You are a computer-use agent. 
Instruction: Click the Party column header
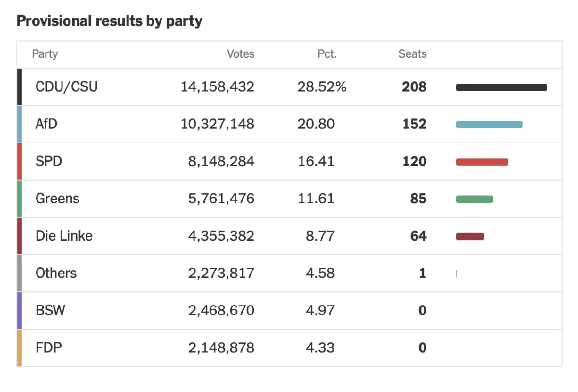pos(45,54)
